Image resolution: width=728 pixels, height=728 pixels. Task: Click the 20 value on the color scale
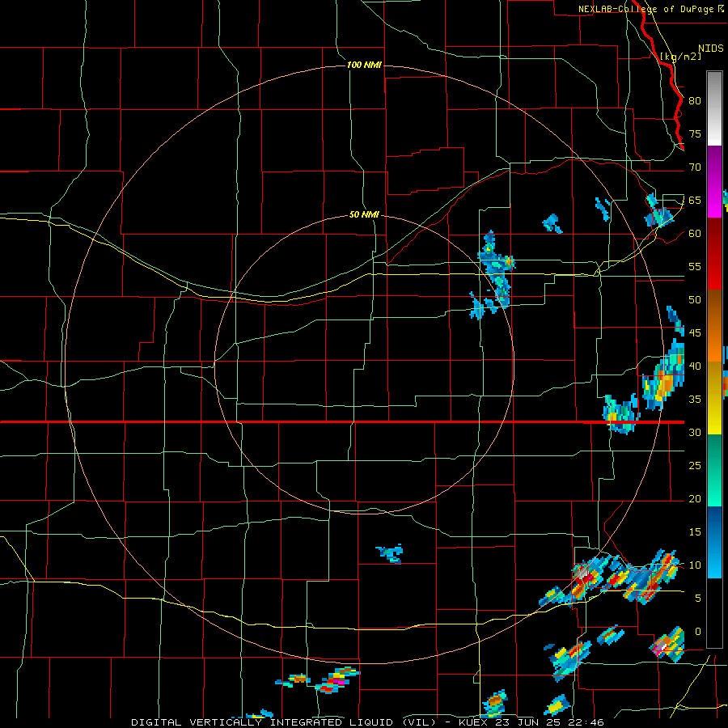[695, 499]
